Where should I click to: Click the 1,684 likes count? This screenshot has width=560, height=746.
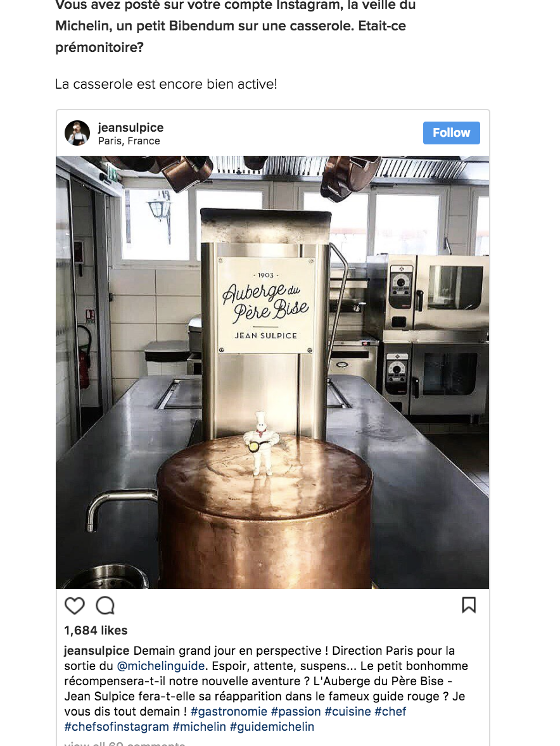tap(96, 630)
